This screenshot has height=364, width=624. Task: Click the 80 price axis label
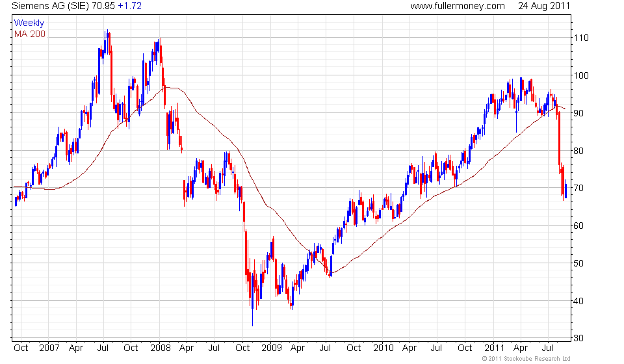coord(578,150)
